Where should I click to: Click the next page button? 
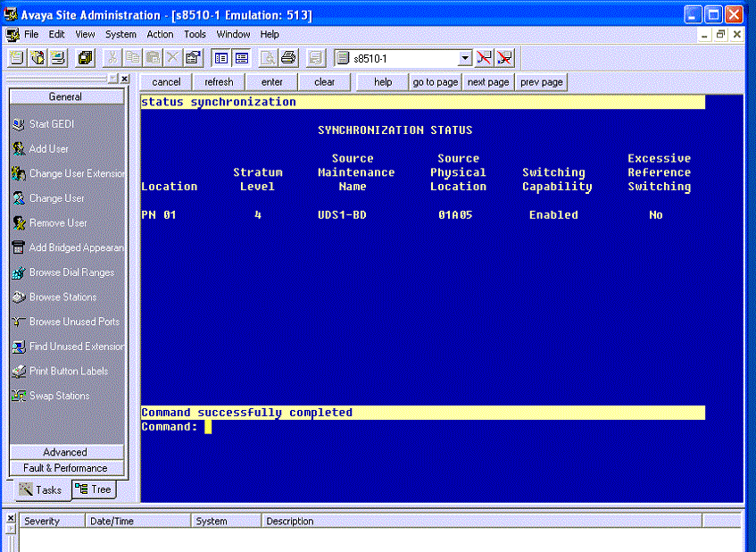pyautogui.click(x=488, y=82)
